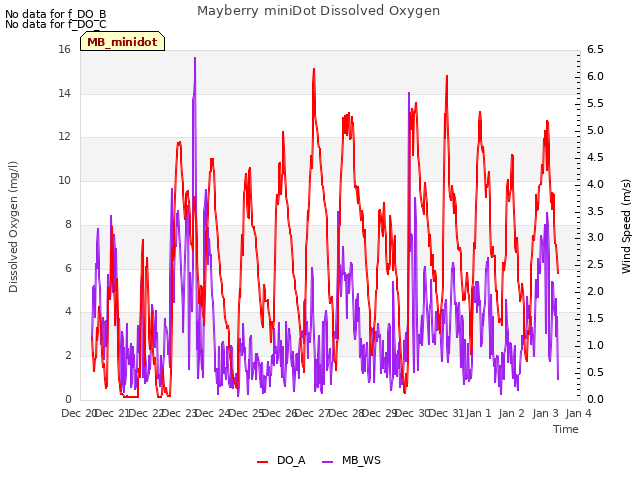The height and width of the screenshot is (480, 640).
Task: Click the highest red DO peak near Dec 27
Action: coord(314,71)
